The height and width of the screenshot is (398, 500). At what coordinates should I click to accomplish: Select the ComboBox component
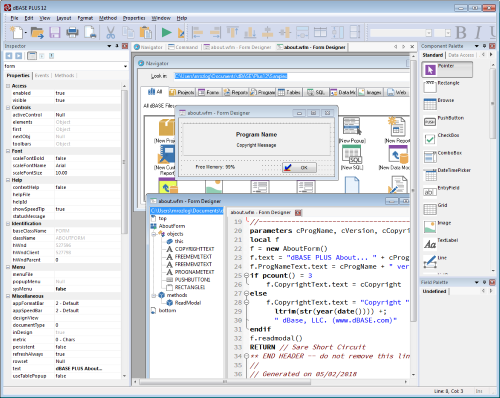tap(443, 156)
